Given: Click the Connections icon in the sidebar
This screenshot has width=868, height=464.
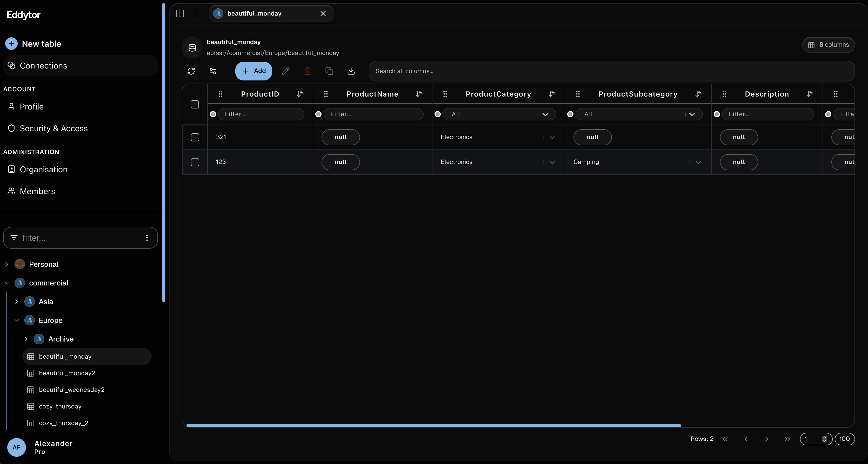Looking at the screenshot, I should [x=12, y=65].
